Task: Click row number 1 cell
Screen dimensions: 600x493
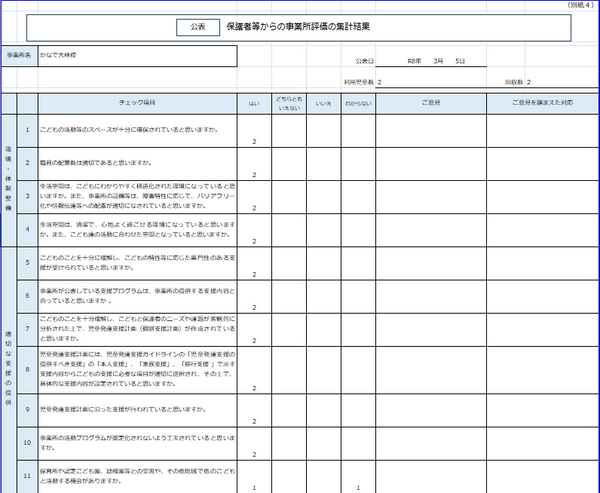Action: click(x=27, y=131)
